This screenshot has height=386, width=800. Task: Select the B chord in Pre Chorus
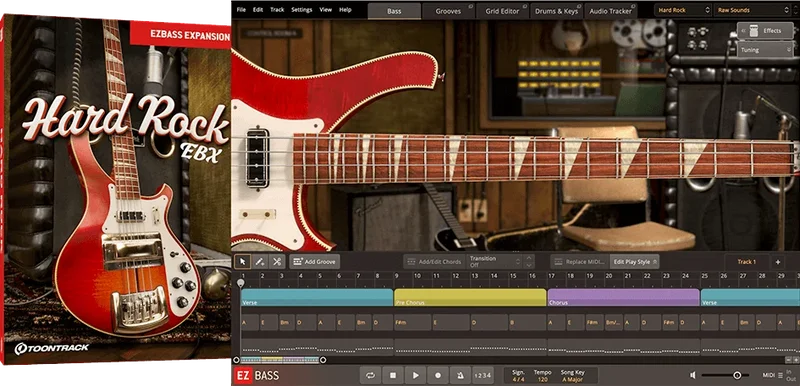coord(527,322)
